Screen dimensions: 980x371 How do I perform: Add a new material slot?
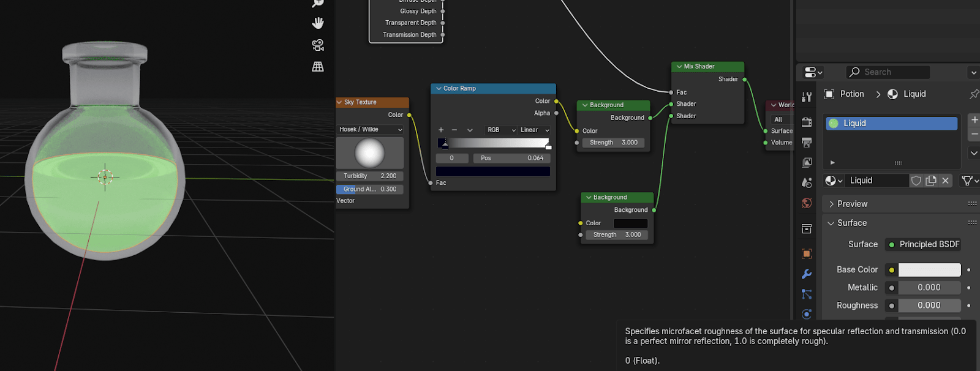pos(974,120)
